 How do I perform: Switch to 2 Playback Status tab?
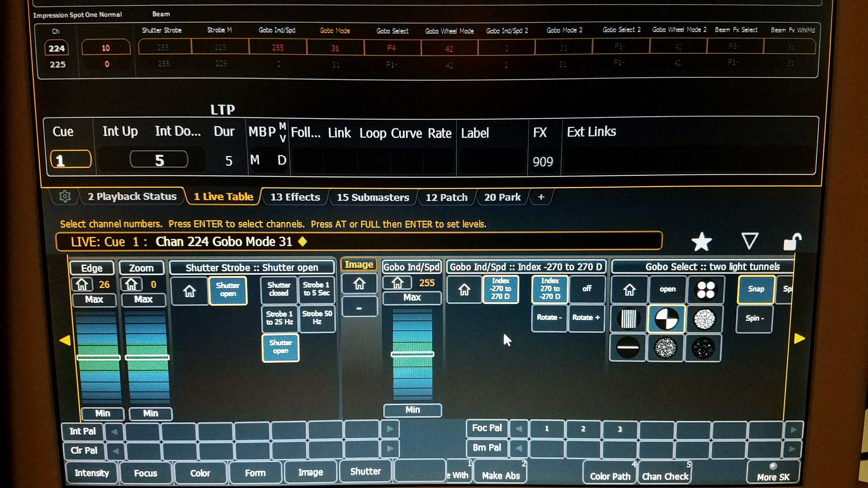coord(132,196)
